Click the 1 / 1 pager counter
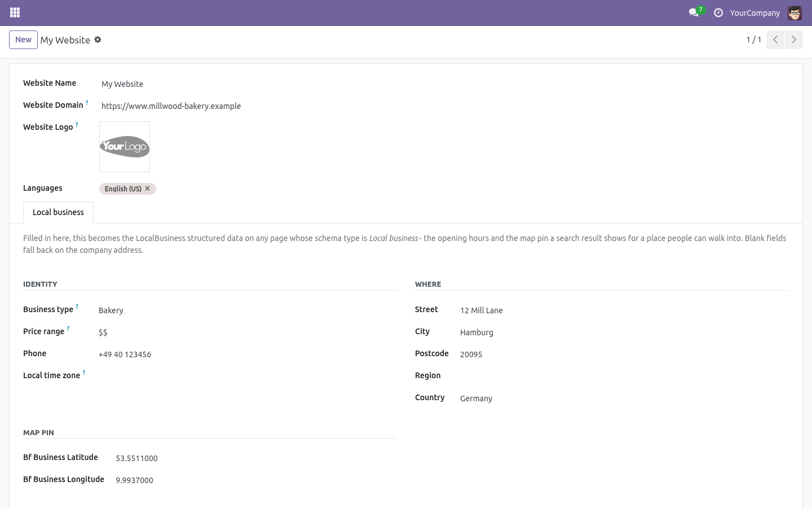 (x=754, y=40)
